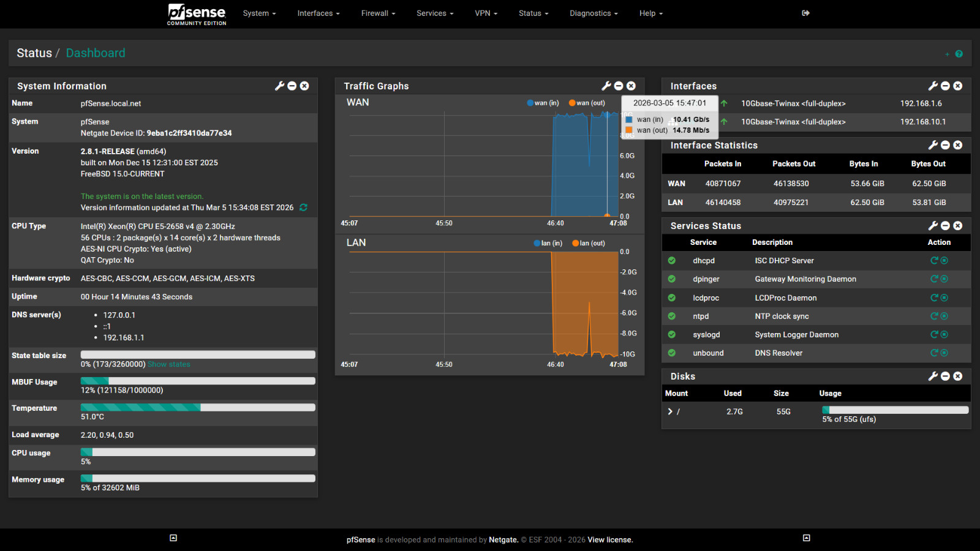
Task: Open the Diagnostics dropdown menu
Action: (x=593, y=13)
